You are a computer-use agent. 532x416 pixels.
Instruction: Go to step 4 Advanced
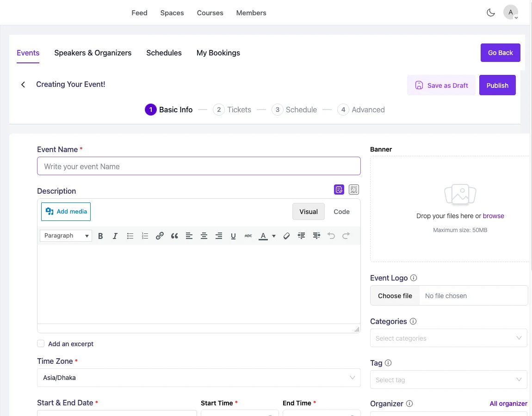point(361,110)
